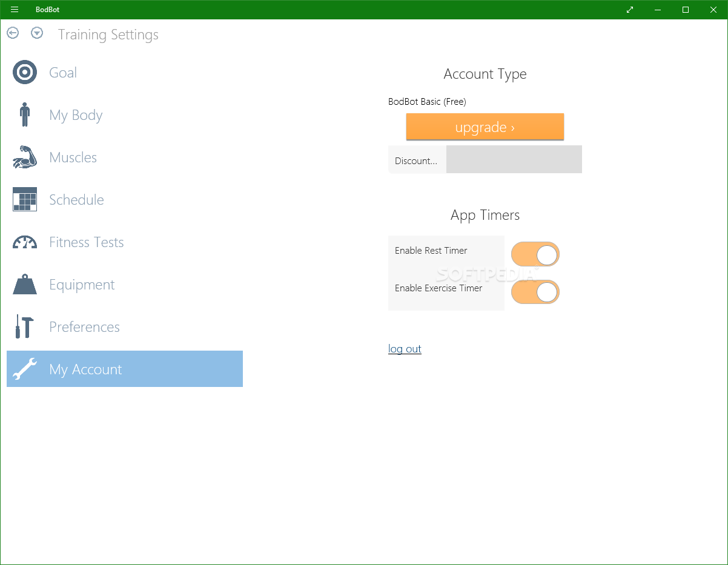Image resolution: width=728 pixels, height=565 pixels.
Task: Open the Goal settings section
Action: (125, 73)
